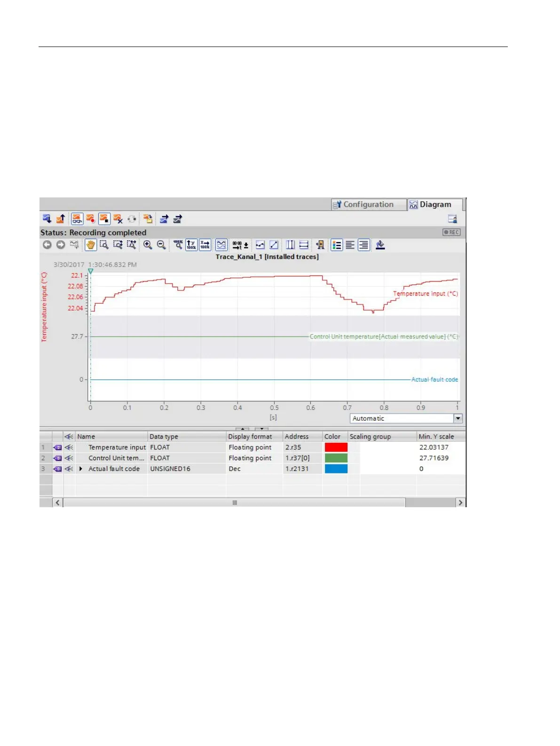
Task: Click the display all 100% icon
Action: click(x=178, y=245)
